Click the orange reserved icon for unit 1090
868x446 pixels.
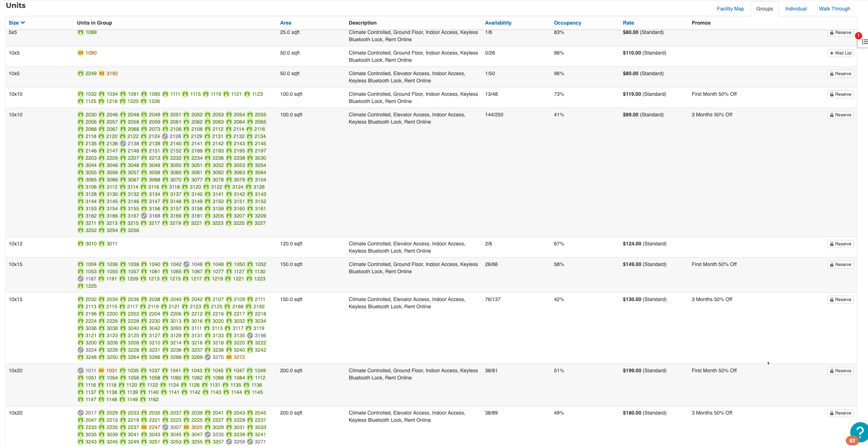[80, 53]
